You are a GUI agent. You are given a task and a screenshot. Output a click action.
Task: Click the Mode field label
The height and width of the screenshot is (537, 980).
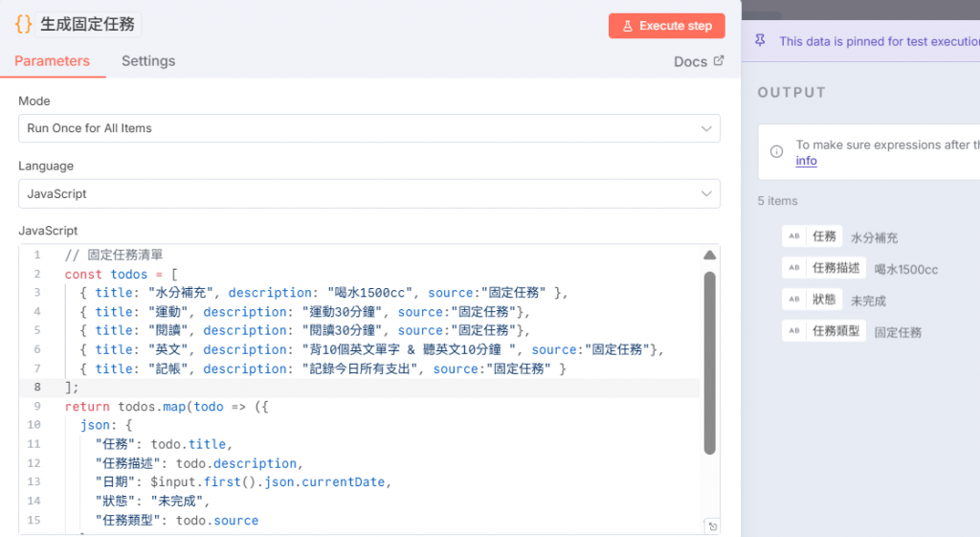click(x=34, y=101)
